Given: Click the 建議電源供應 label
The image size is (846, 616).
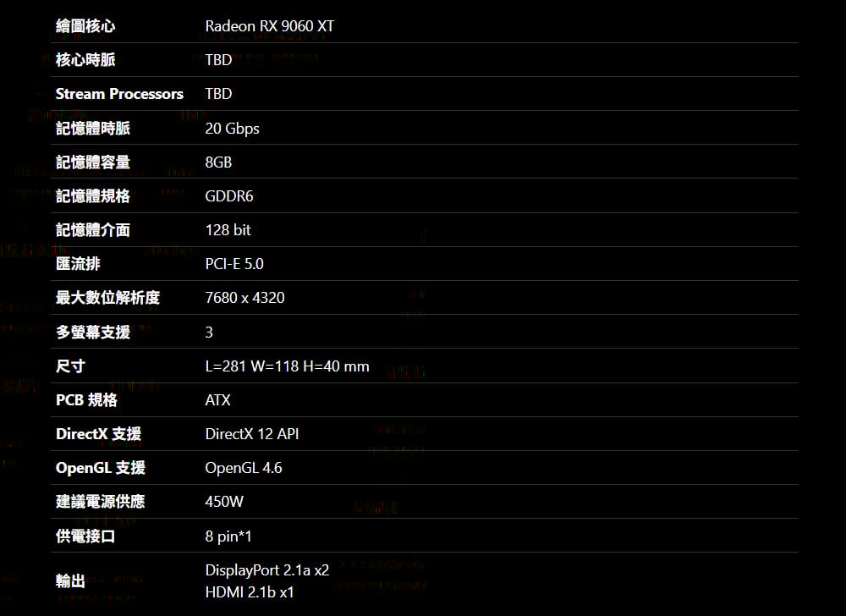Looking at the screenshot, I should [x=101, y=502].
